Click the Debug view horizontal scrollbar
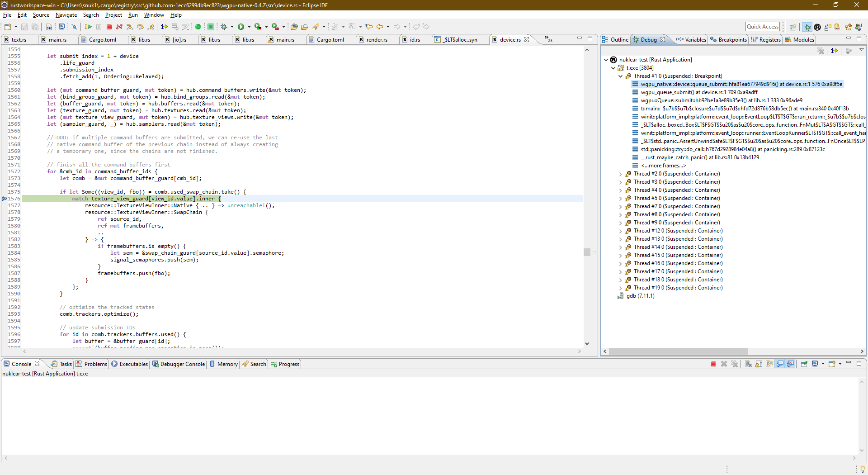Viewport: 868px width, 475px height. [678, 351]
